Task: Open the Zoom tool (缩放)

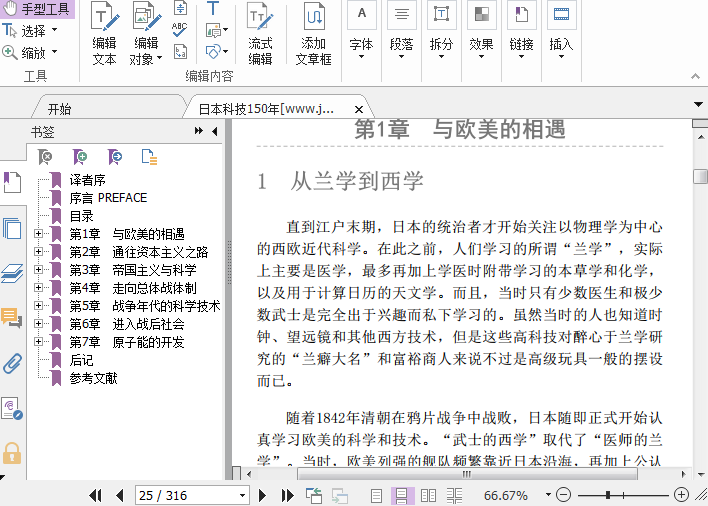Action: [x=30, y=53]
